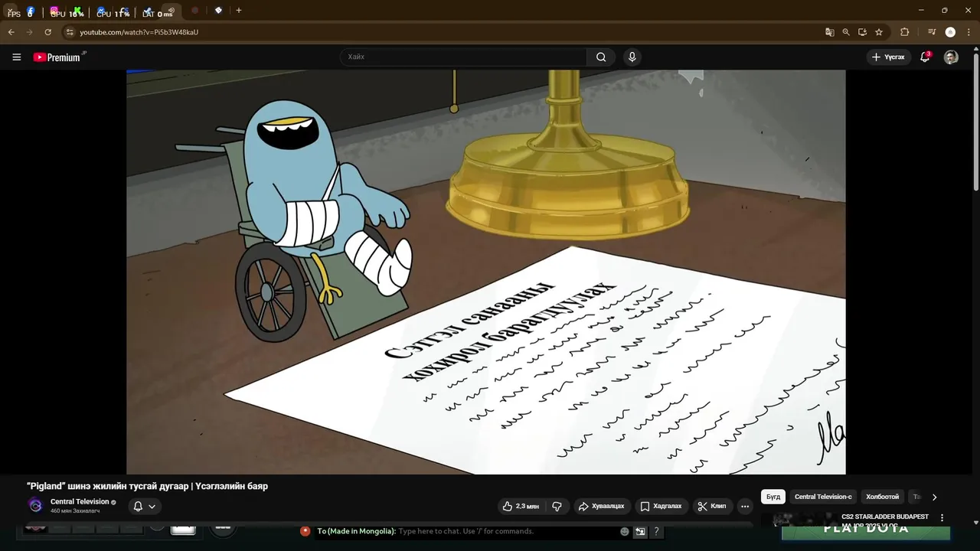Open the media control icon in toolbar

tap(932, 32)
